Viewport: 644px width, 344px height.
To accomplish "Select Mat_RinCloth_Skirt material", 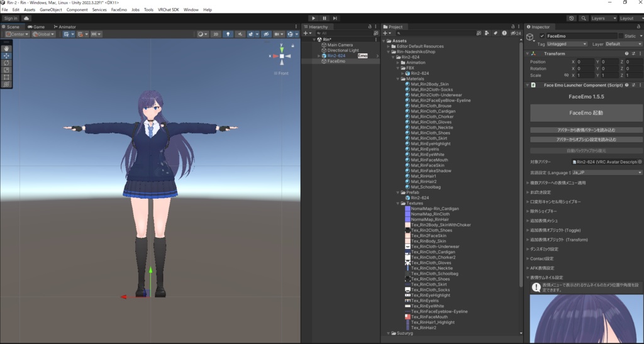I will [430, 138].
